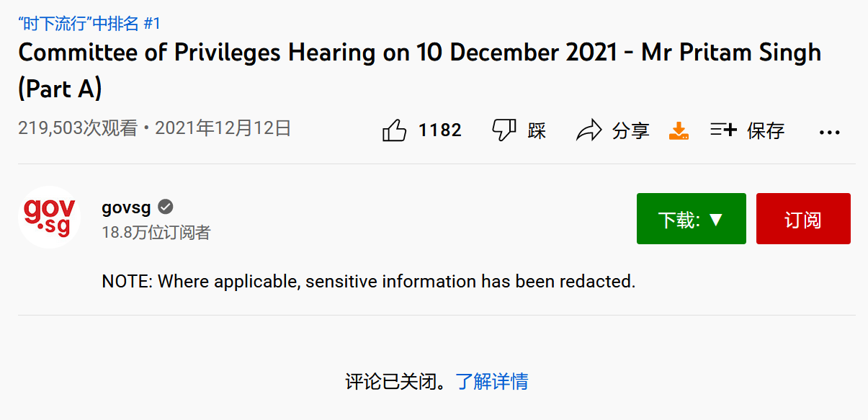Click the save-to-playlist icon

click(724, 130)
